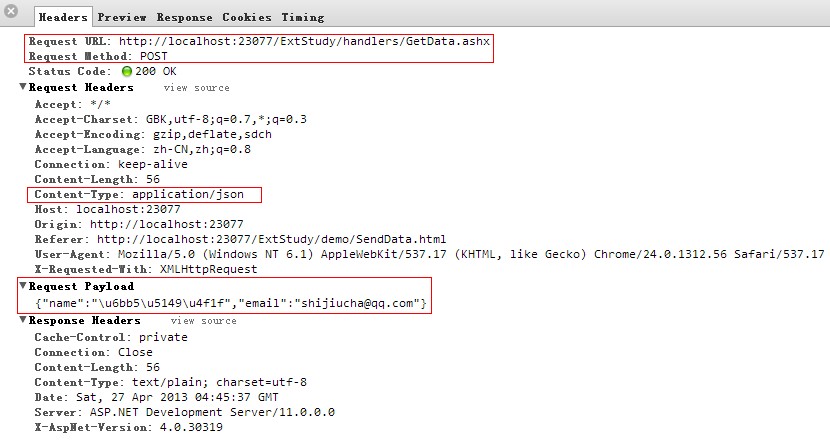
Task: Click view source beside Response Headers
Action: click(x=203, y=321)
